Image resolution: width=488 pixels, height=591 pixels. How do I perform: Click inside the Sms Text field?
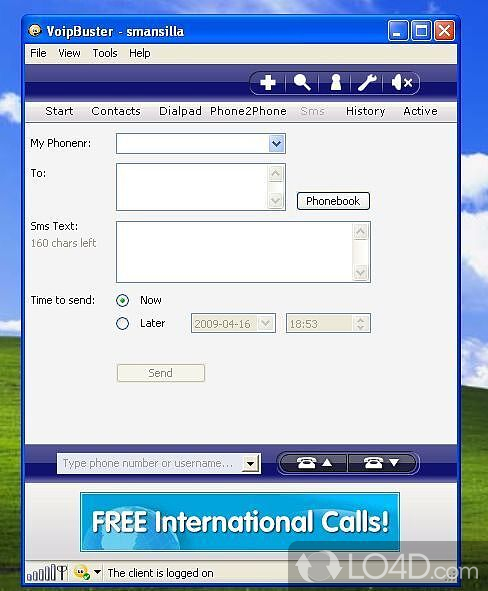pyautogui.click(x=234, y=252)
